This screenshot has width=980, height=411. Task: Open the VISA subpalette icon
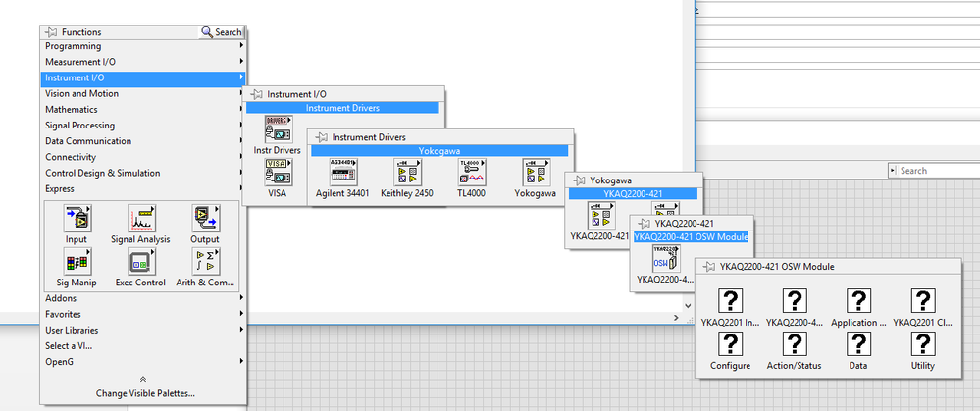pos(279,173)
